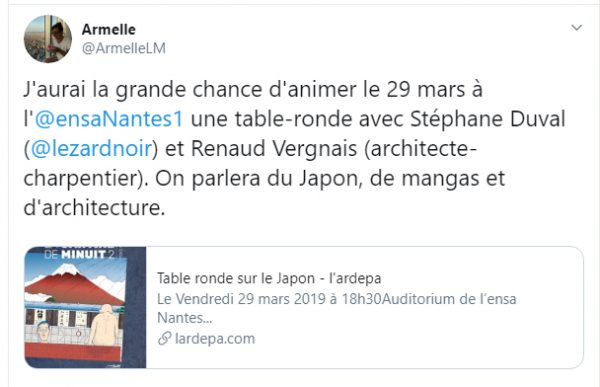The width and height of the screenshot is (600, 387).
Task: Open the @ArmelleLM handle
Action: click(124, 48)
